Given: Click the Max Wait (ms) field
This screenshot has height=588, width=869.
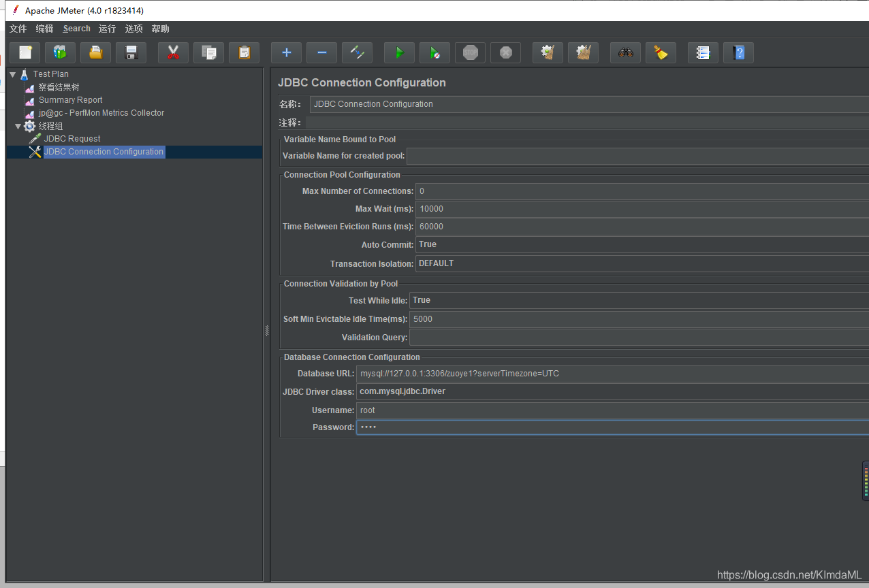Looking at the screenshot, I should tap(642, 209).
